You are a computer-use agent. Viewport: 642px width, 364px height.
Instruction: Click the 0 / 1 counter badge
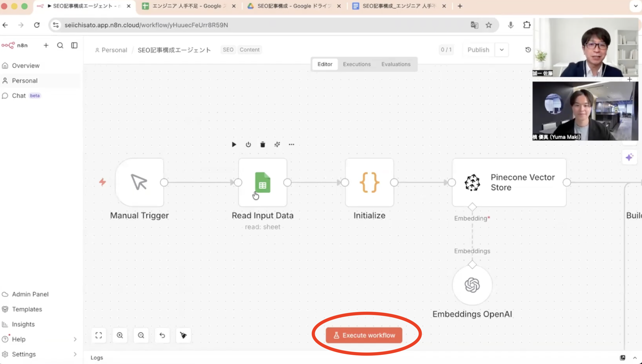[x=446, y=49]
